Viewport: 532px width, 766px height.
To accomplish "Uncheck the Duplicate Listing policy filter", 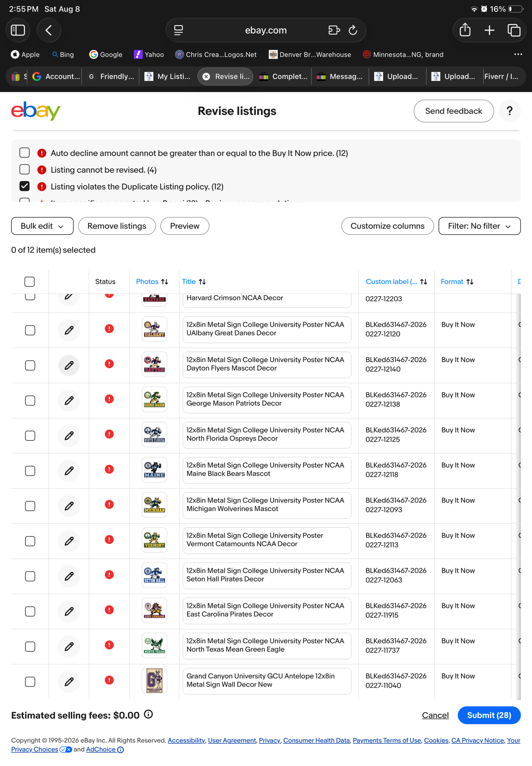I will [24, 186].
